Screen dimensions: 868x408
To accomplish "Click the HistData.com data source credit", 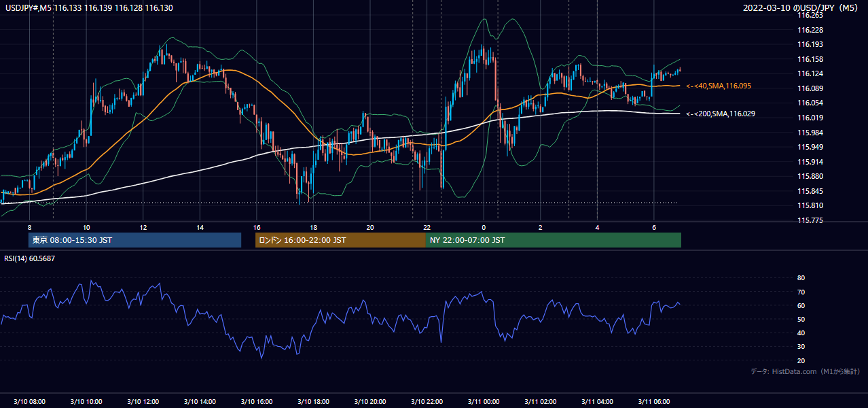I will (806, 371).
